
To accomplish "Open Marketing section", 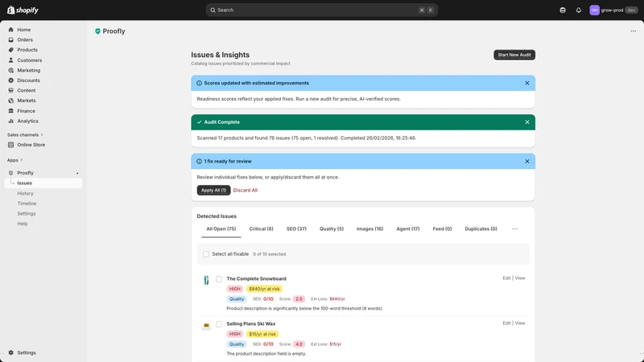I will (x=28, y=70).
